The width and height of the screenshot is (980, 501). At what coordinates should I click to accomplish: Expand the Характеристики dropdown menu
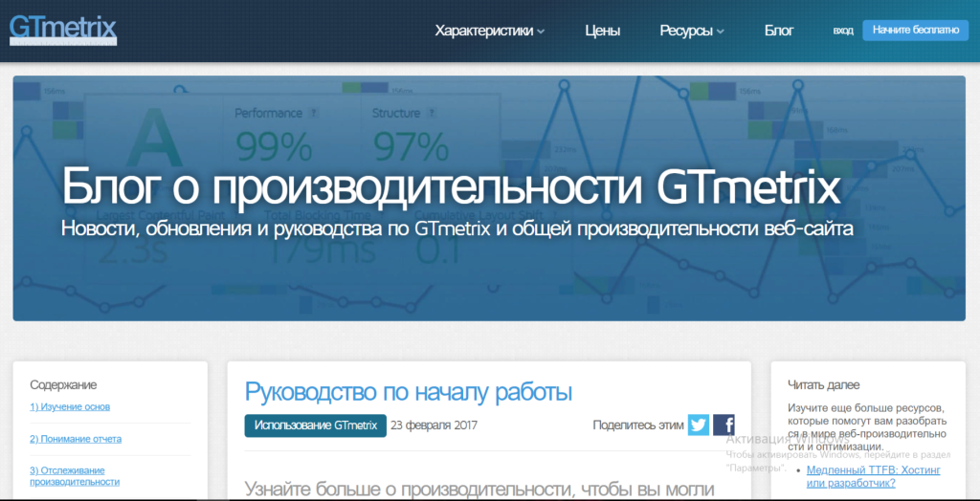489,31
